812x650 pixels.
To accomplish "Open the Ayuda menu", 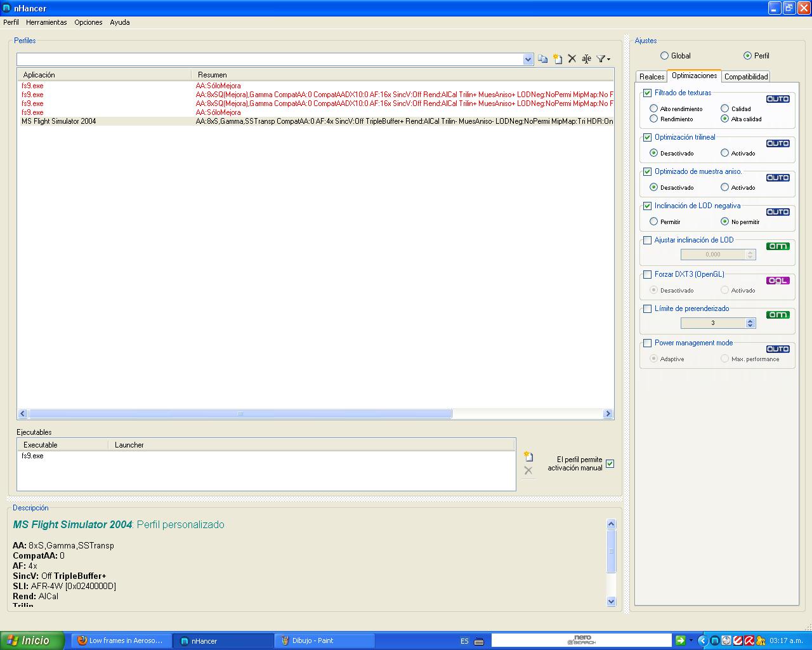I will [120, 22].
